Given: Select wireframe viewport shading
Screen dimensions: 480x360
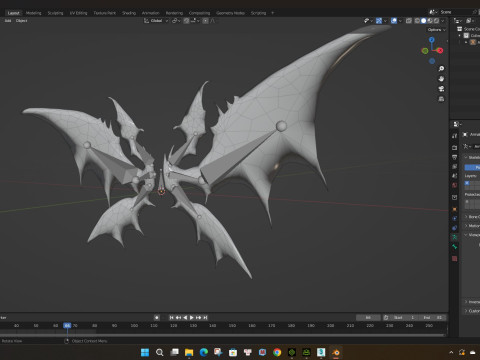Looking at the screenshot, I should pyautogui.click(x=417, y=21).
